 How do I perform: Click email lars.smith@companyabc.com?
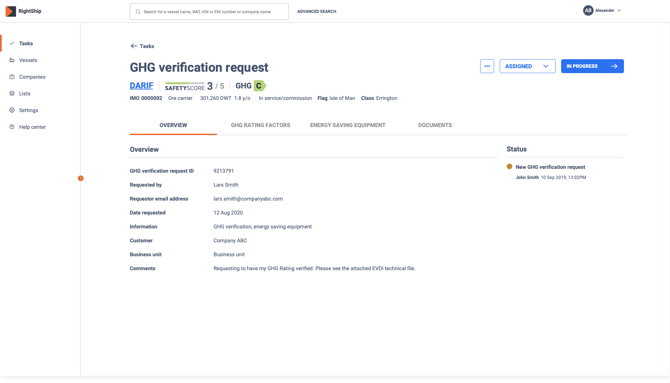pyautogui.click(x=248, y=199)
